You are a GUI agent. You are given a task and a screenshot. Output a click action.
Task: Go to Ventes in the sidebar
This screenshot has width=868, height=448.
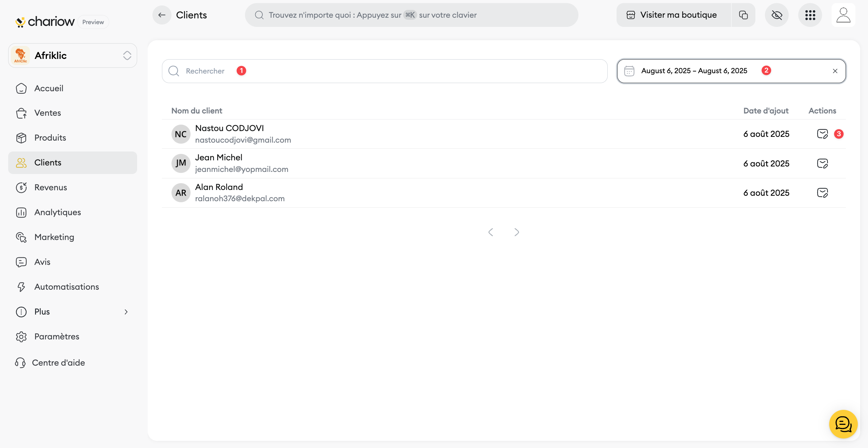pyautogui.click(x=48, y=113)
